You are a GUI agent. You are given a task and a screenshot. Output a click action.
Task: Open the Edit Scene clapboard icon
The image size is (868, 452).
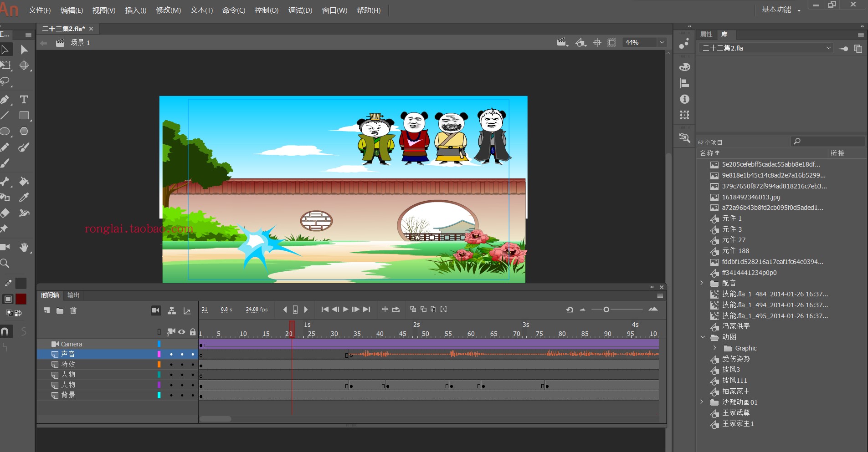(562, 42)
